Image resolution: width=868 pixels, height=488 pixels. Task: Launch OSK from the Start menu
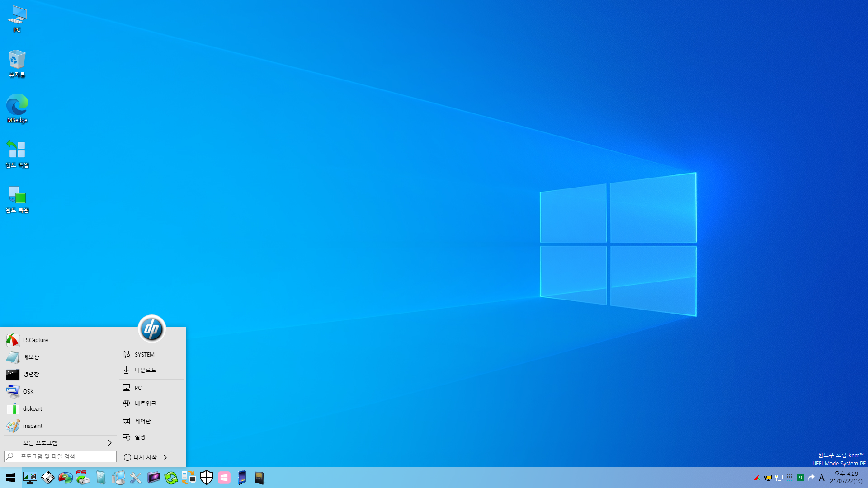click(x=60, y=391)
